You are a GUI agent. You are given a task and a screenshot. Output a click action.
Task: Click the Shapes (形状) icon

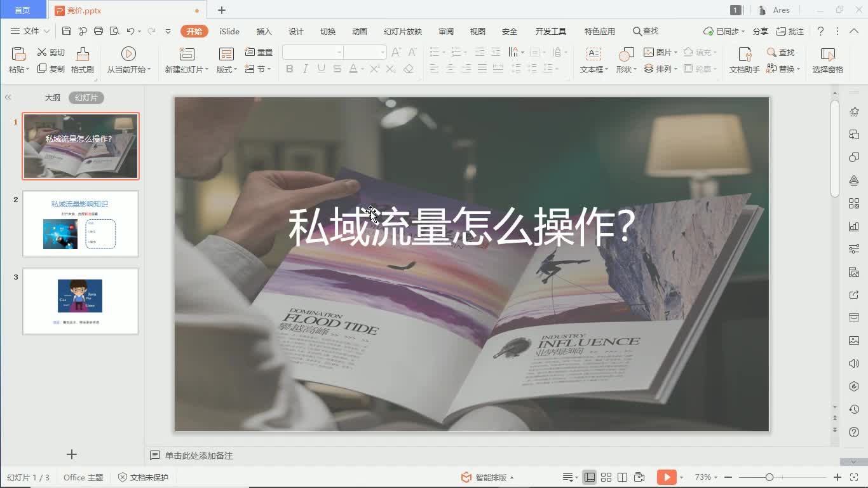[626, 54]
